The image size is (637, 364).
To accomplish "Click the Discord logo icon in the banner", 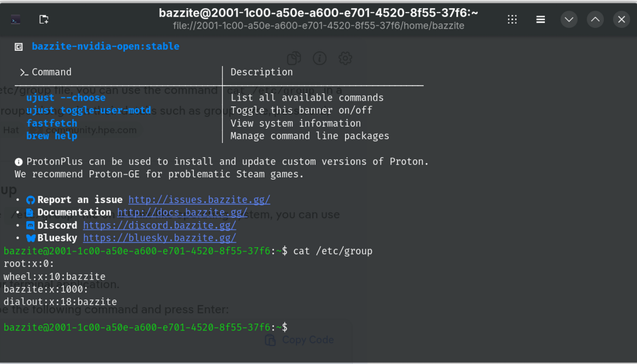I will pos(31,225).
